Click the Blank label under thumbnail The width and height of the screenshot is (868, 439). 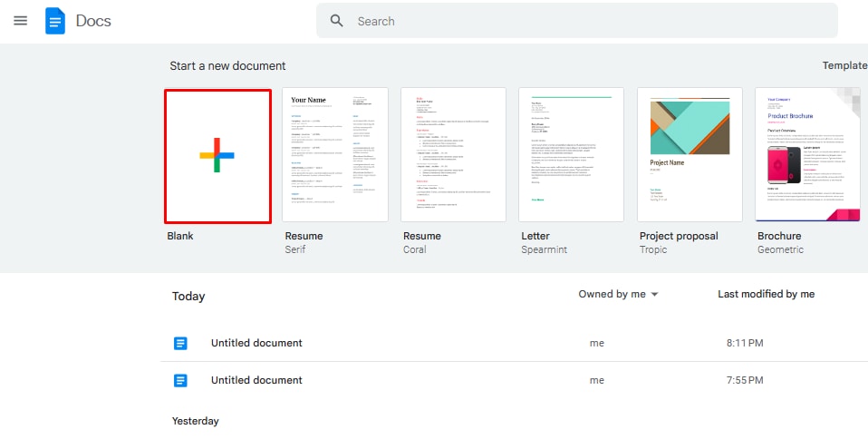180,236
